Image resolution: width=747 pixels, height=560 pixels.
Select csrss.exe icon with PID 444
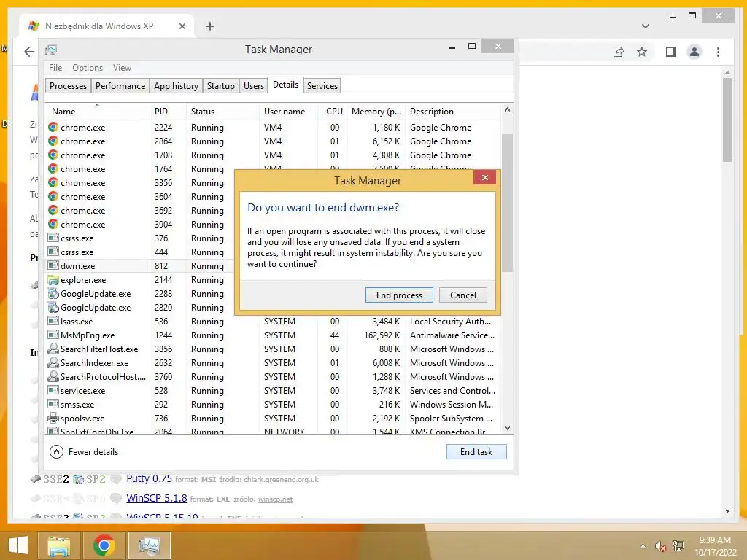coord(53,252)
